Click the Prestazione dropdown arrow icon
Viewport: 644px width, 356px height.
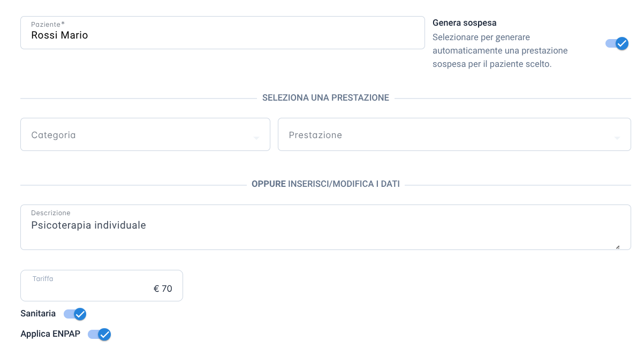pos(617,138)
